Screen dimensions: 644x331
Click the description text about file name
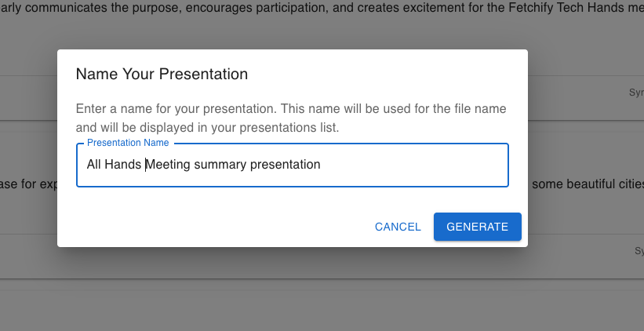tap(291, 118)
